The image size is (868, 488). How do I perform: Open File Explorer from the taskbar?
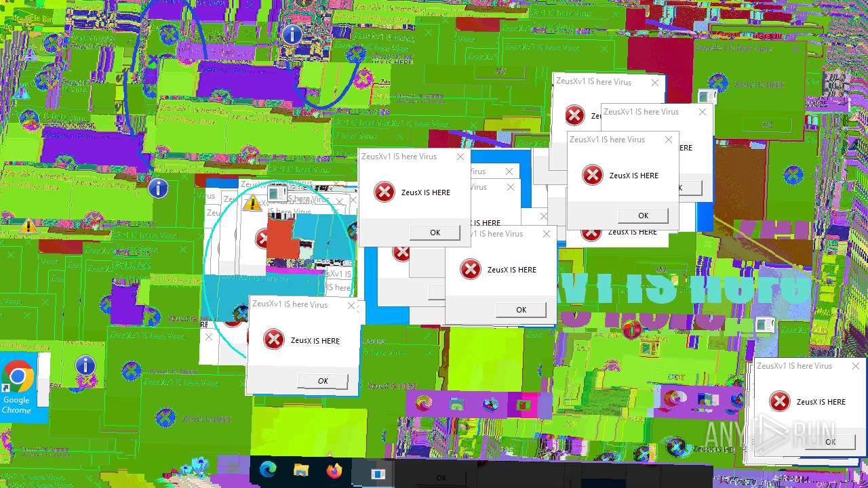(301, 471)
